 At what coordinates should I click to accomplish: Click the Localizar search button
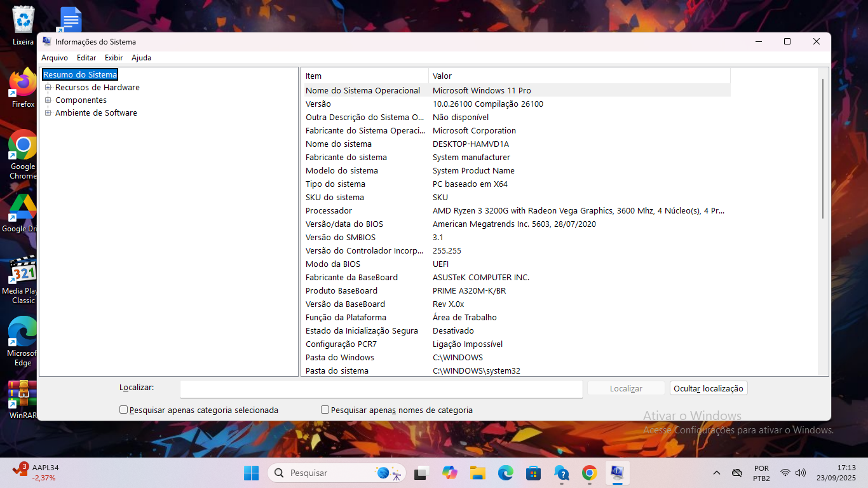pos(626,388)
